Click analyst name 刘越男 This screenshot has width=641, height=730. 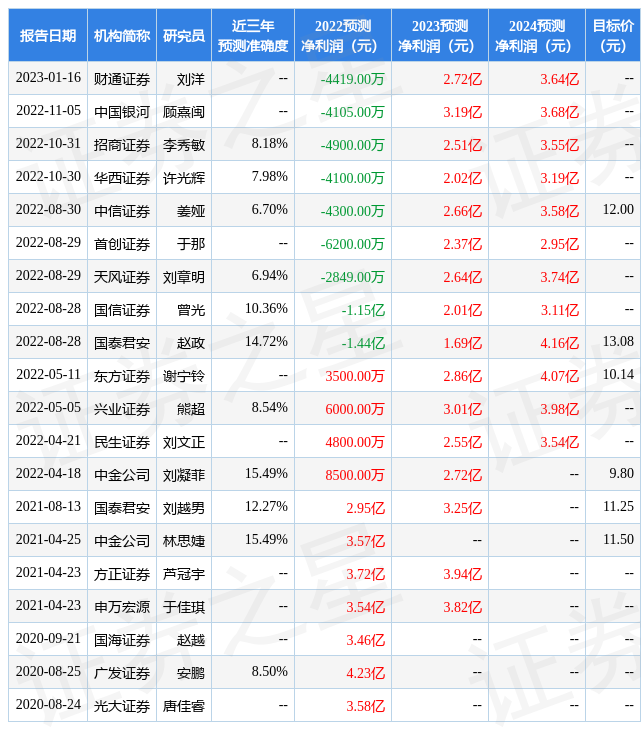click(184, 508)
